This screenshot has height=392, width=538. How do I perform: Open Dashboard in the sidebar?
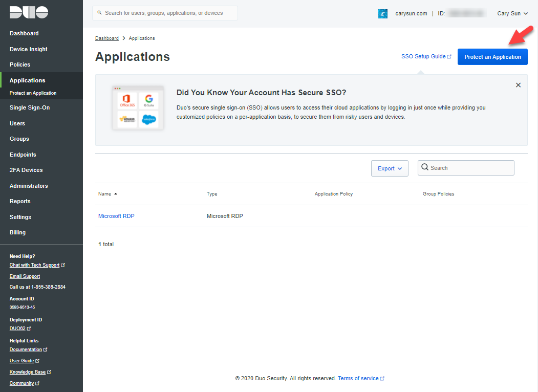click(x=24, y=33)
